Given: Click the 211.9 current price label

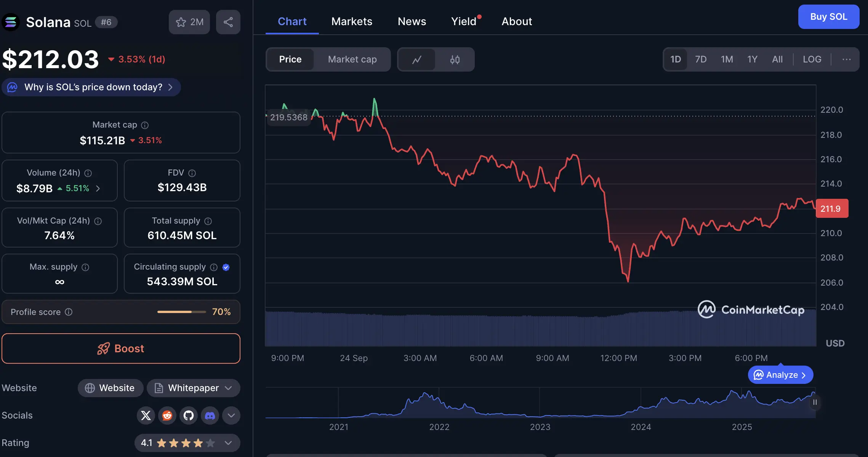Looking at the screenshot, I should pos(832,209).
